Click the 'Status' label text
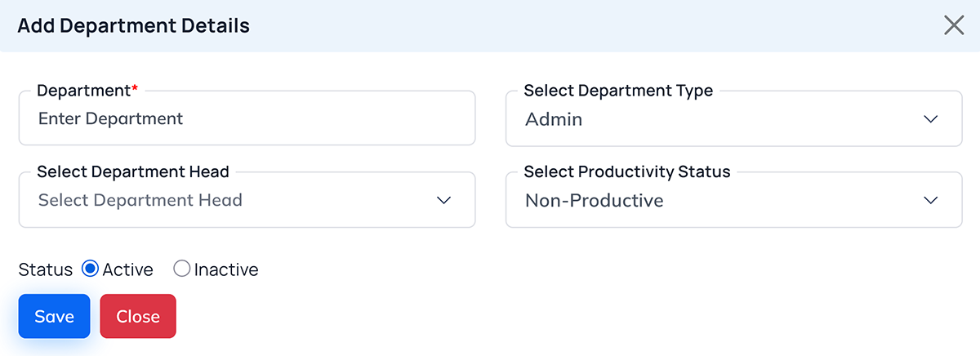This screenshot has width=980, height=356. [46, 269]
